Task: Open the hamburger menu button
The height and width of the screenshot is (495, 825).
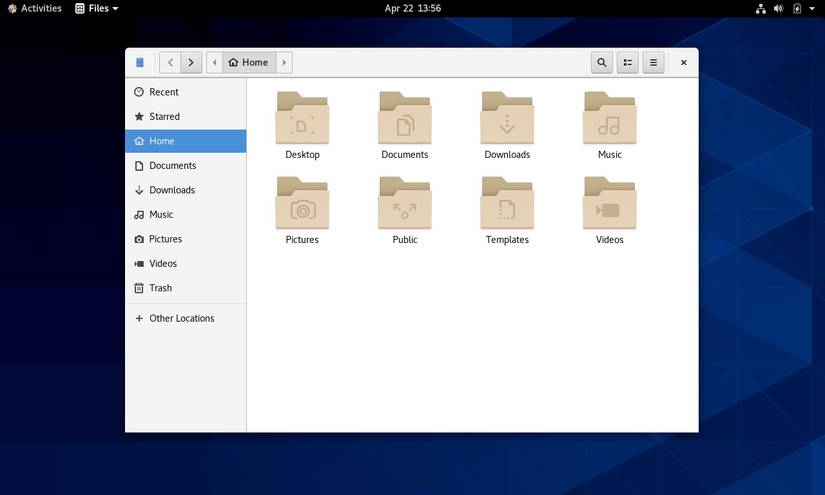Action: 653,62
